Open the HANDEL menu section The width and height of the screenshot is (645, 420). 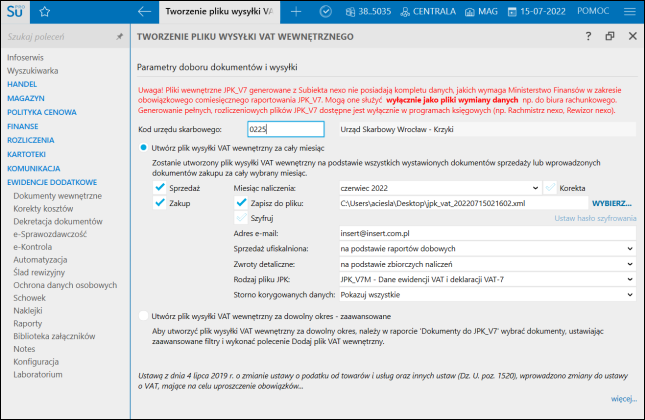tap(22, 84)
